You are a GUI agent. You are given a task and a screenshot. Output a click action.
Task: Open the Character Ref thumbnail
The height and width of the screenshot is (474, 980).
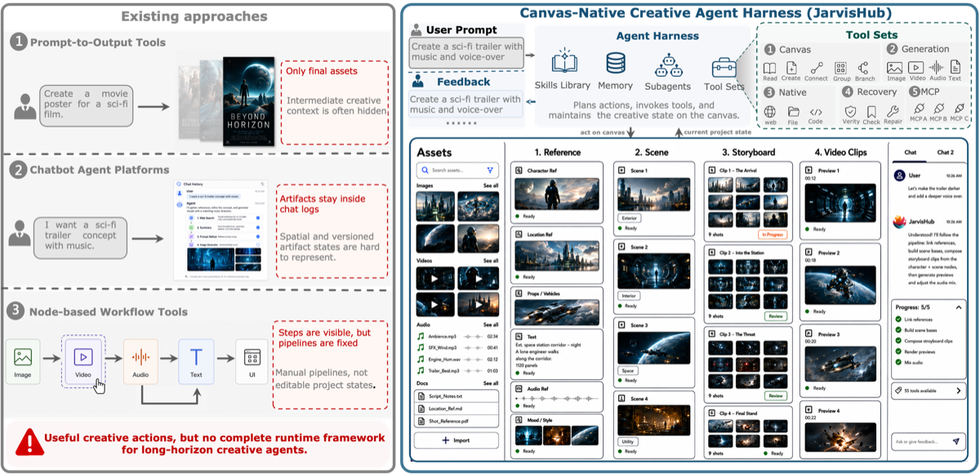click(557, 194)
